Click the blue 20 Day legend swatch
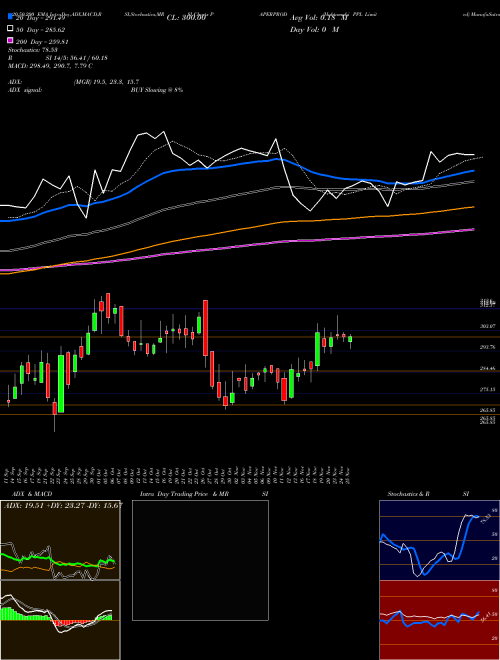Screen dimensions: 500x660 tap(10, 17)
